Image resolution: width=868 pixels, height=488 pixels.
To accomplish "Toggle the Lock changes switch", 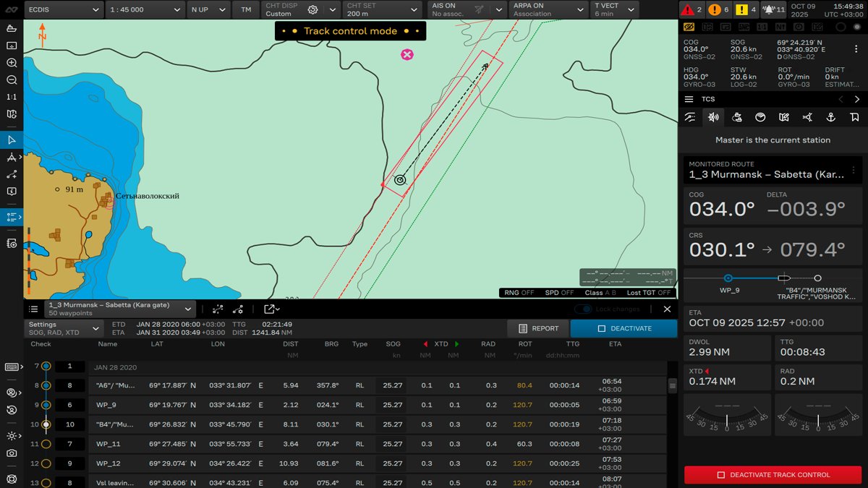I will 584,309.
